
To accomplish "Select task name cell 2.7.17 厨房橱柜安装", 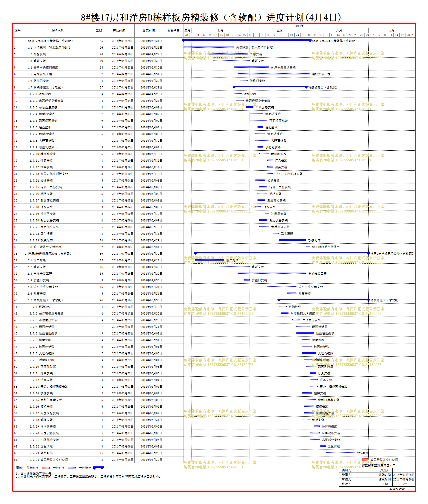I will click(58, 413).
